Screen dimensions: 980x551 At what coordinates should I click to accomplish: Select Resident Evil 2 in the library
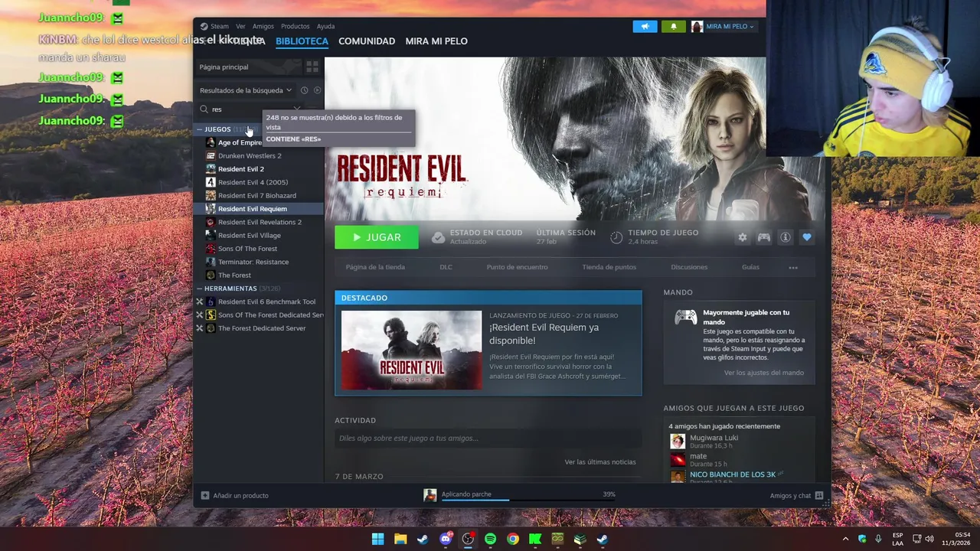240,169
